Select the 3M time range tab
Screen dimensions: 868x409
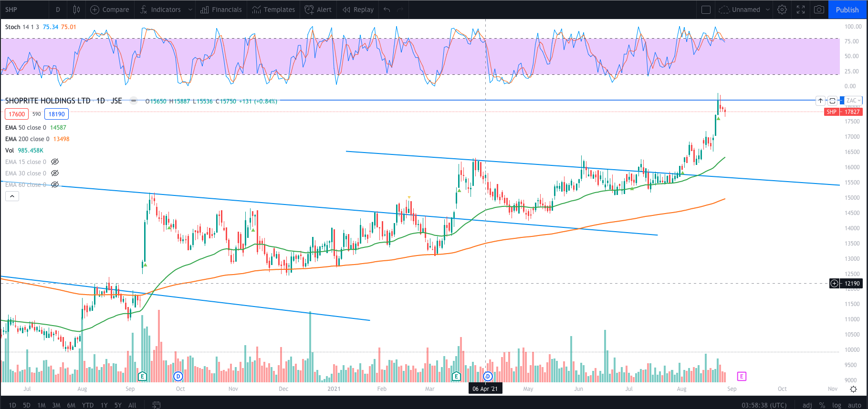pyautogui.click(x=56, y=405)
